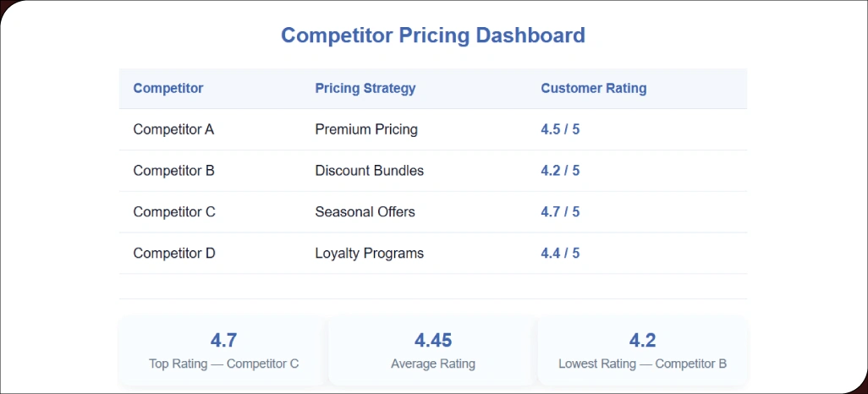The image size is (868, 394).
Task: Select the Competitor A row name
Action: [173, 129]
